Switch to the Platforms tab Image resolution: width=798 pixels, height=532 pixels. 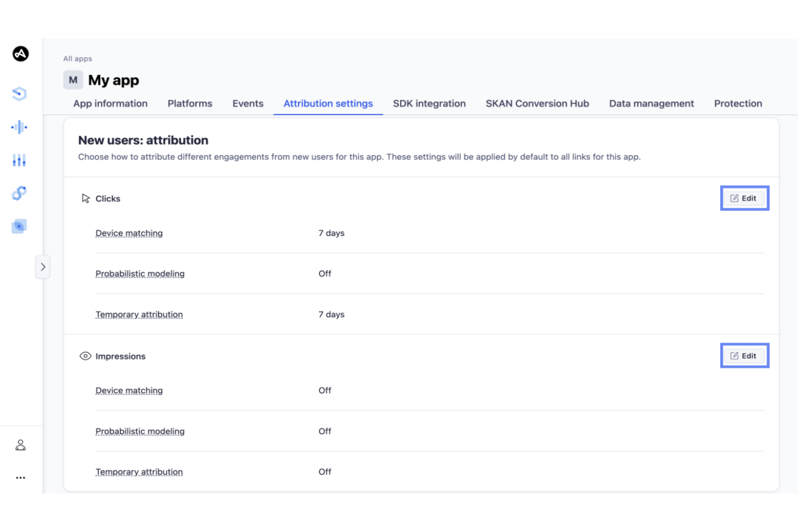190,103
